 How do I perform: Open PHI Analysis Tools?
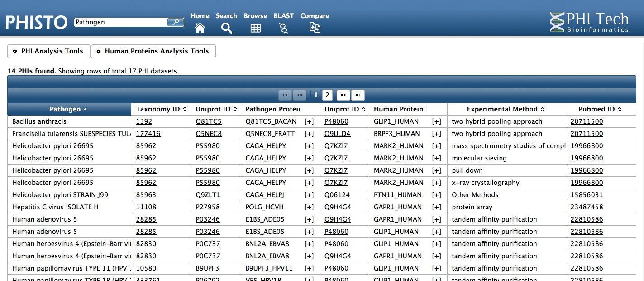pyautogui.click(x=48, y=51)
